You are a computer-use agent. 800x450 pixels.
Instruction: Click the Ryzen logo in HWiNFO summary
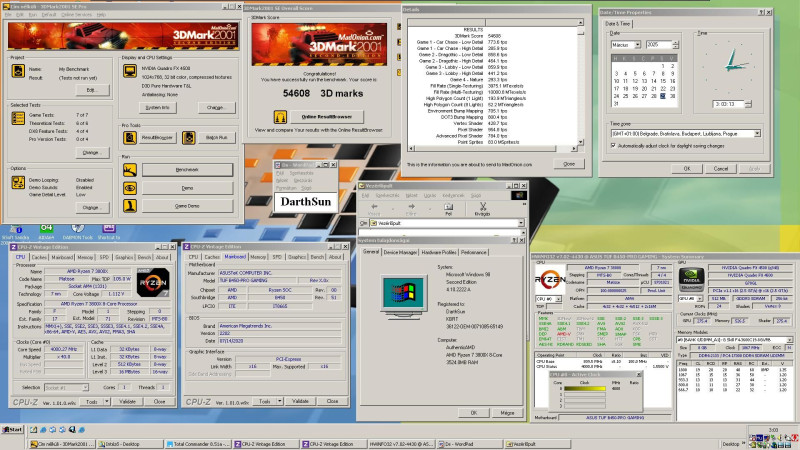(x=549, y=279)
